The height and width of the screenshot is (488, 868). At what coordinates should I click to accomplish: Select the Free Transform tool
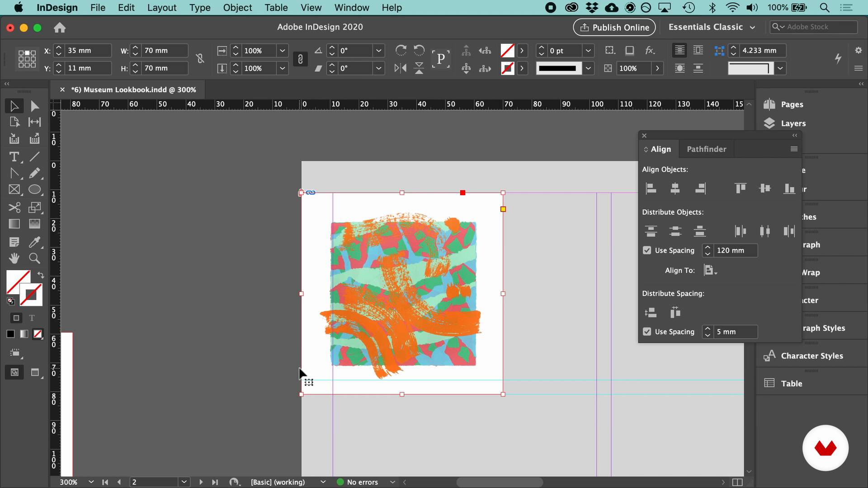pyautogui.click(x=35, y=207)
